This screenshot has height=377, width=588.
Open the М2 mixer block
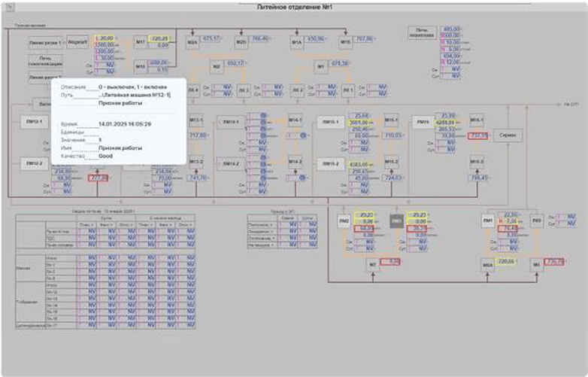[x=216, y=66]
